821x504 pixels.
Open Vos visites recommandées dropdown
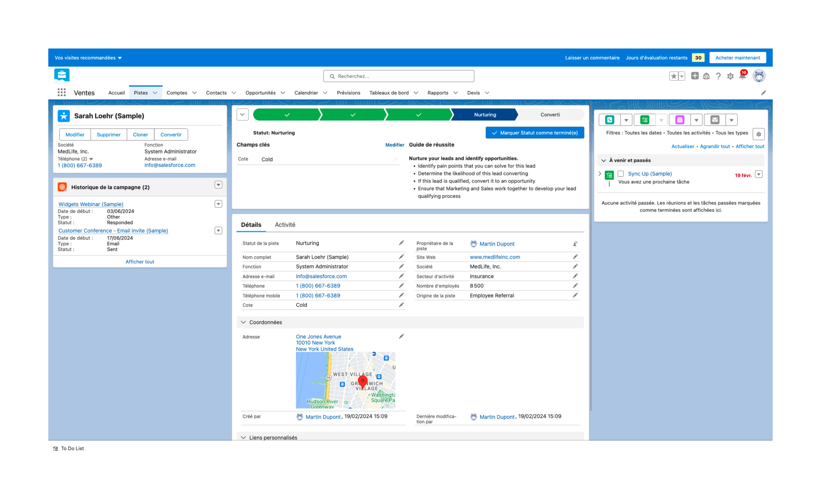pos(88,58)
